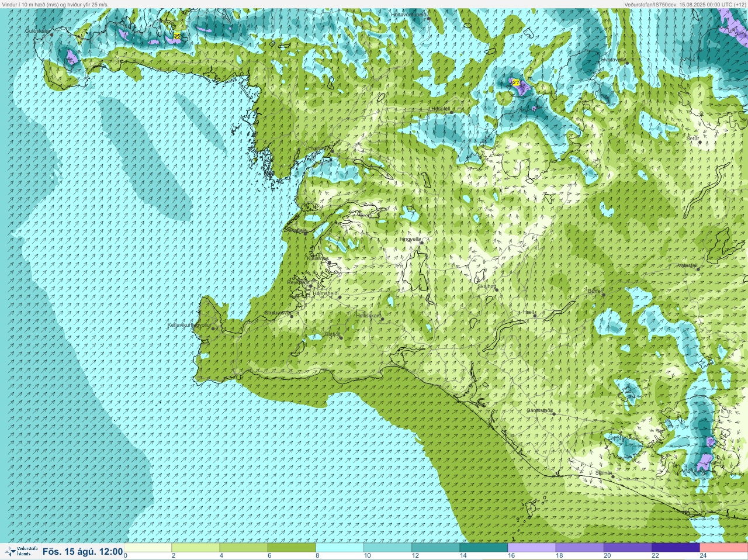The height and width of the screenshot is (560, 748).
Task: Click the Búrfell place label
Action: tap(595, 291)
